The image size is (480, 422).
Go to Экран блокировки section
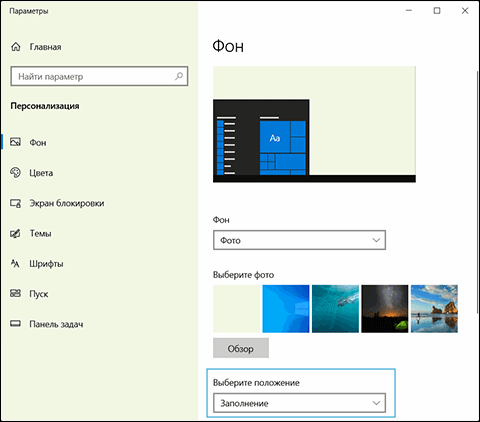(x=67, y=203)
